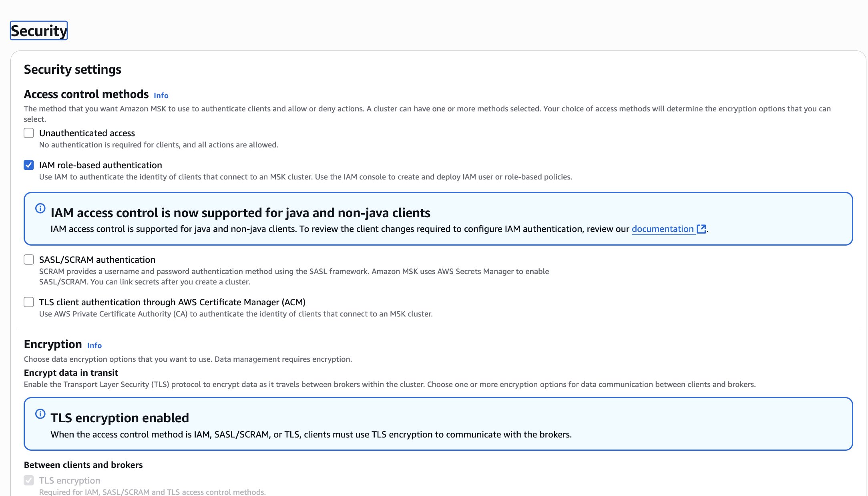The image size is (868, 496).
Task: Click info icon in IAM access control banner
Action: coord(40,208)
